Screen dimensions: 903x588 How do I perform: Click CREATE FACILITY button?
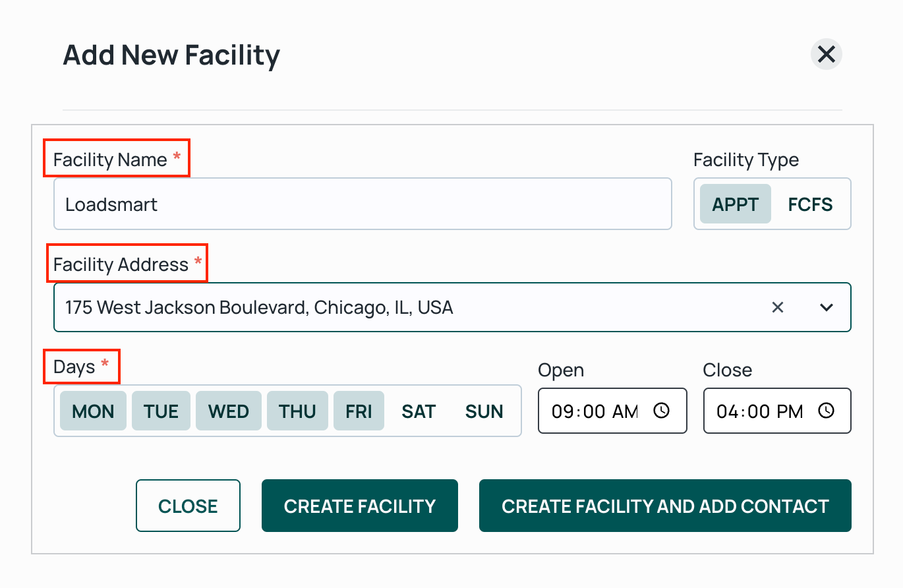360,506
